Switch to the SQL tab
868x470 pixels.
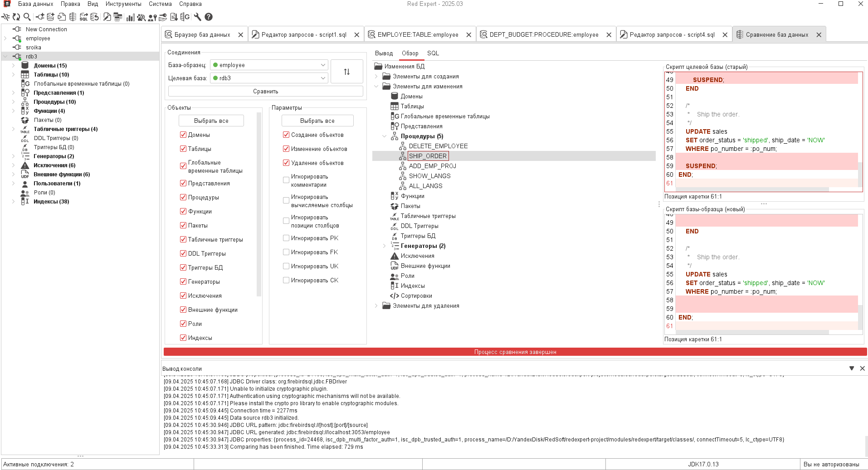click(433, 53)
